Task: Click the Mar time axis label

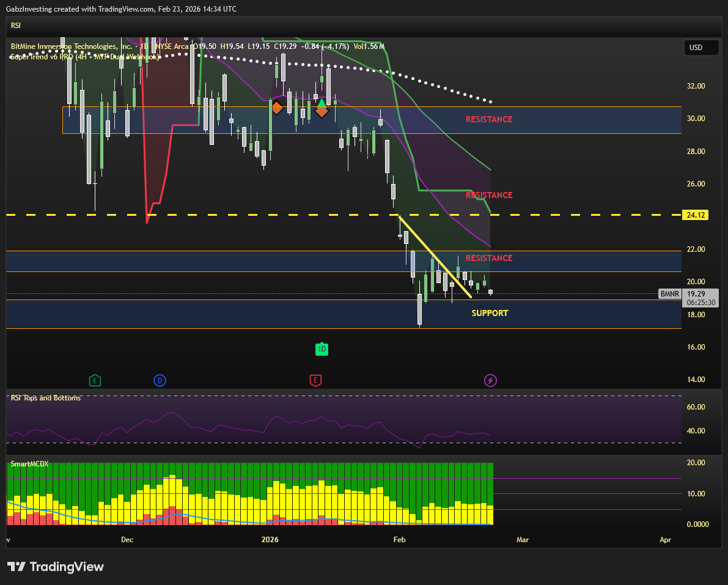Action: pos(523,540)
